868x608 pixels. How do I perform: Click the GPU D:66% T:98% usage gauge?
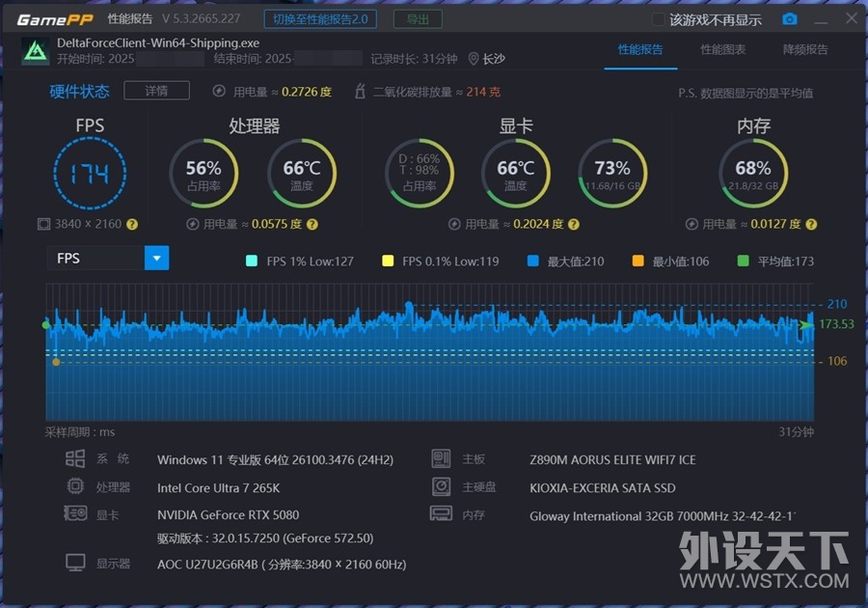pyautogui.click(x=420, y=174)
